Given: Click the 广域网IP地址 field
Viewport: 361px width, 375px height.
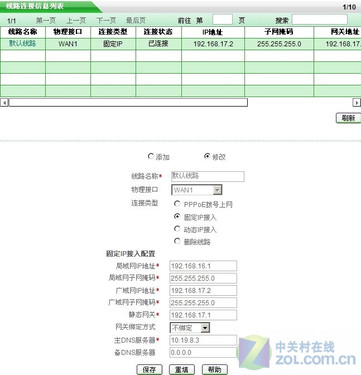Looking at the screenshot, I should click(203, 290).
